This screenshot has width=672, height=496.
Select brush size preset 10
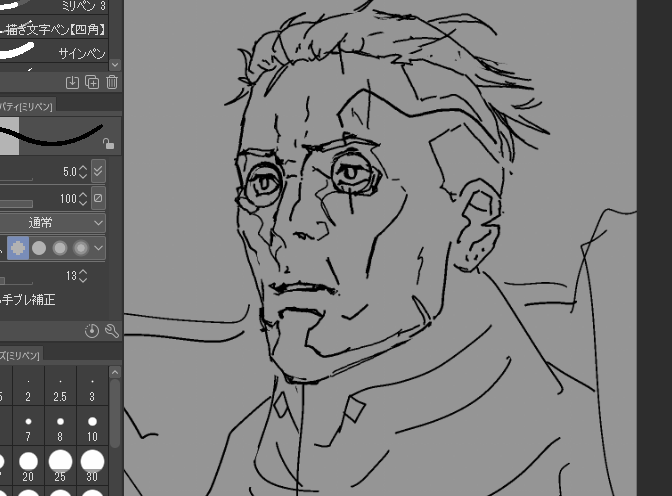(x=92, y=427)
